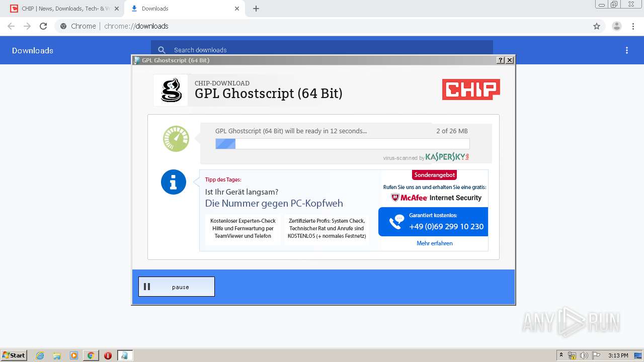Click the installer taskbar button
644x362 pixels.
(x=125, y=355)
